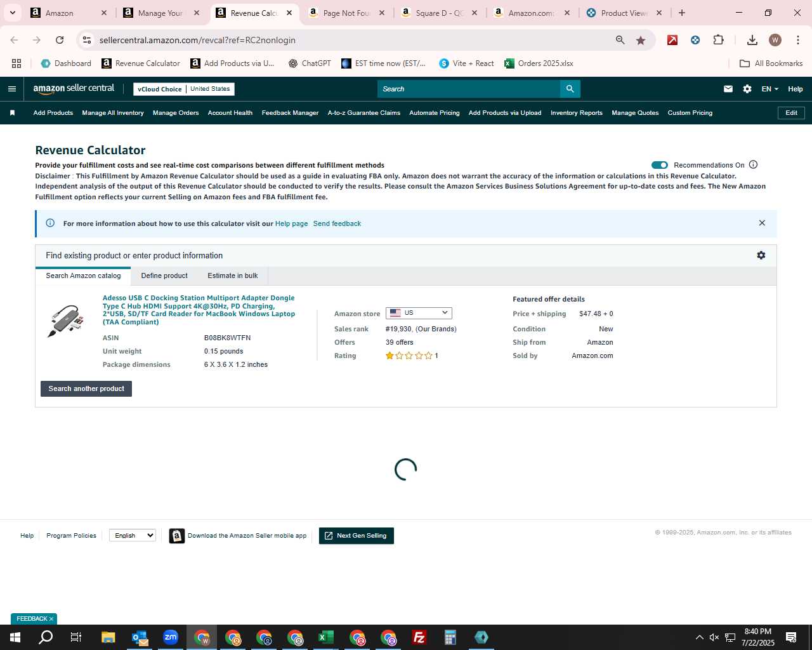This screenshot has height=650, width=812.
Task: Open FileZilla from the taskbar
Action: click(x=419, y=637)
